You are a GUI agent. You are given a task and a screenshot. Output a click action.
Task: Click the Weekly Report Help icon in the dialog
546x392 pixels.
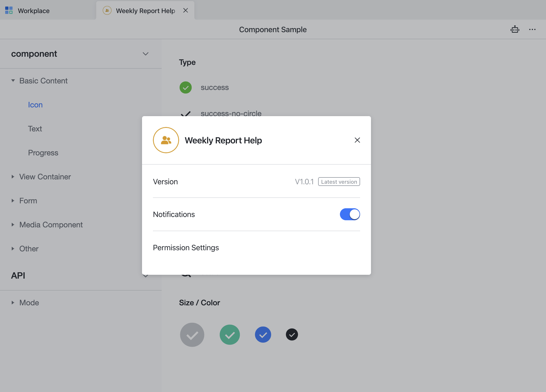pos(166,140)
